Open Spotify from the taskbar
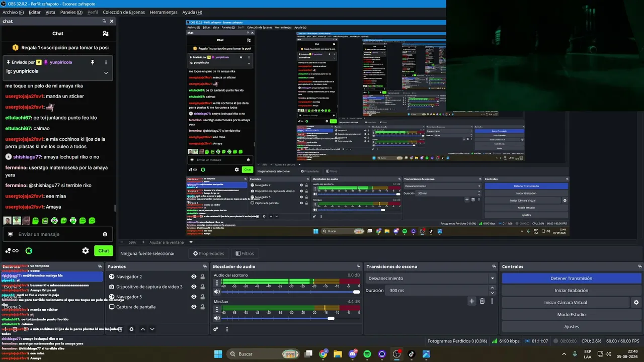This screenshot has width=644, height=362. point(367,354)
